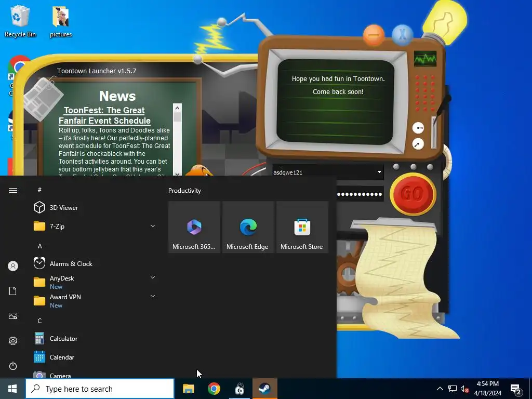Open Calendar app from Start list

(x=94, y=357)
